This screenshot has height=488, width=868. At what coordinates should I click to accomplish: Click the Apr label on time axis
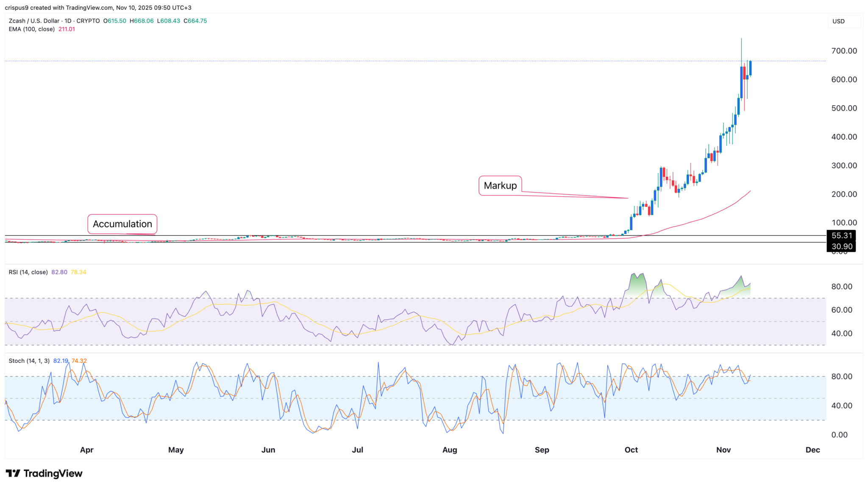[x=86, y=450]
